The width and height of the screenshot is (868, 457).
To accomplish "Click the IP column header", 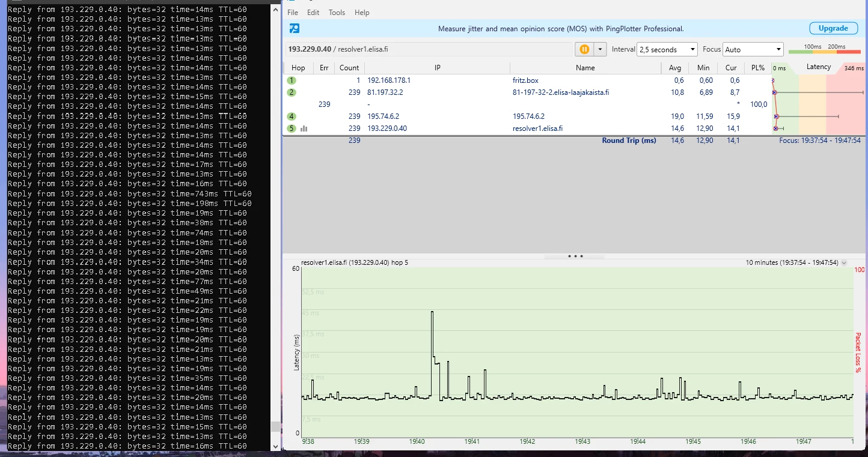I will pyautogui.click(x=438, y=68).
